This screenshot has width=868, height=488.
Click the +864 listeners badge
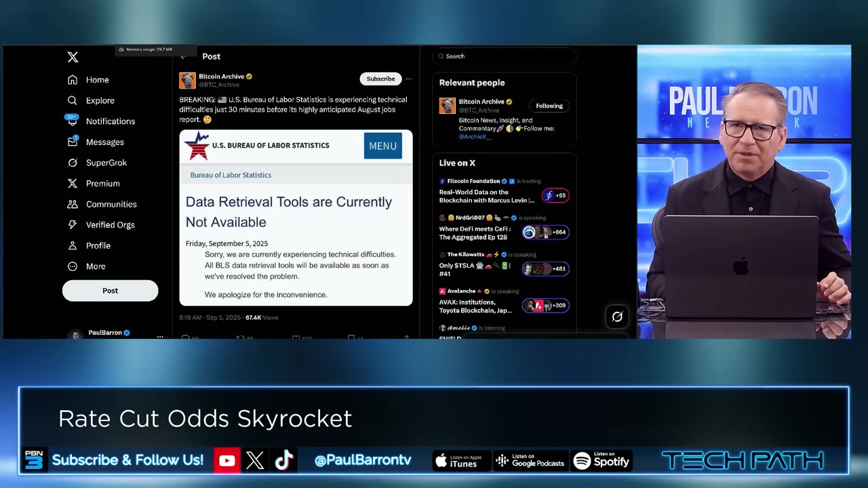(545, 232)
